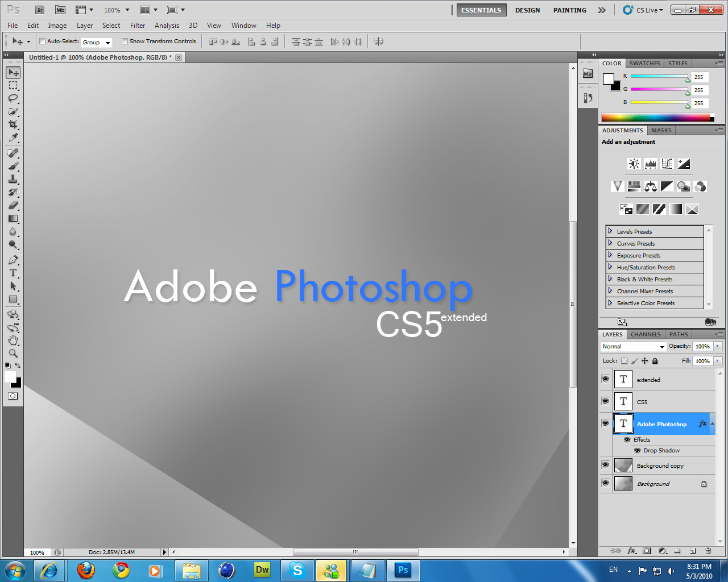728x582 pixels.
Task: Open the layer Fill slider arrow
Action: [x=718, y=361]
